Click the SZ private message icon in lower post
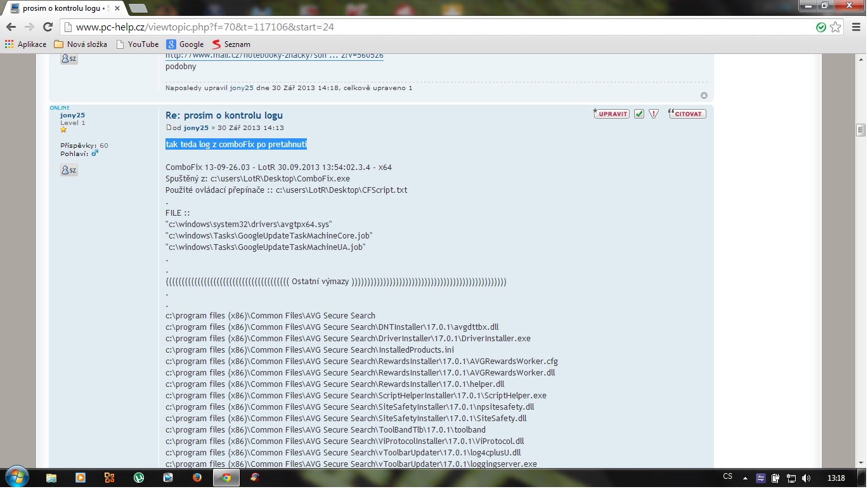868x489 pixels. (69, 170)
